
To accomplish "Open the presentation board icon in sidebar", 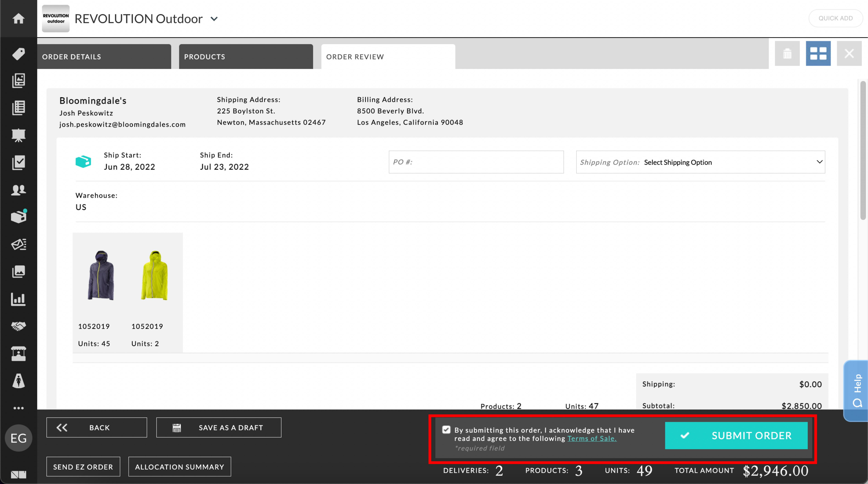I will [19, 135].
